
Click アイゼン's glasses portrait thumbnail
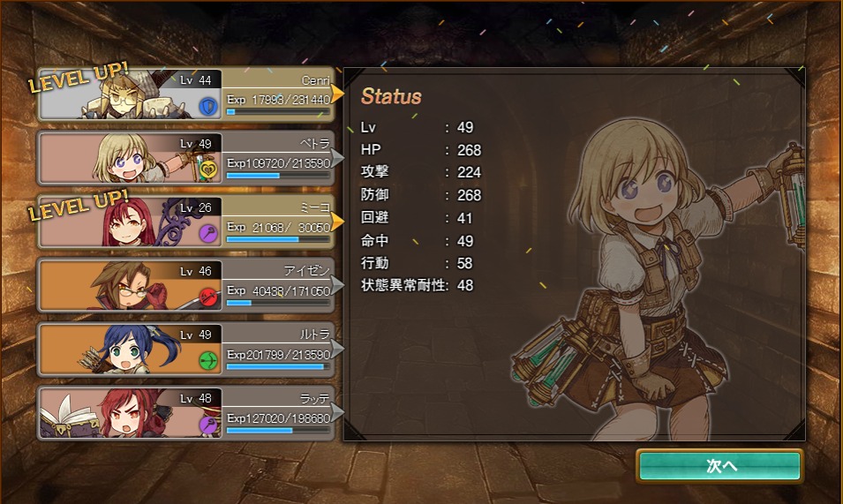[x=131, y=285]
